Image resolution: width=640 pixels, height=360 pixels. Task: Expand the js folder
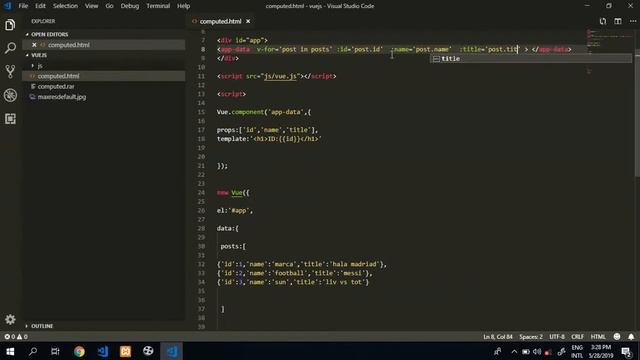coord(40,66)
